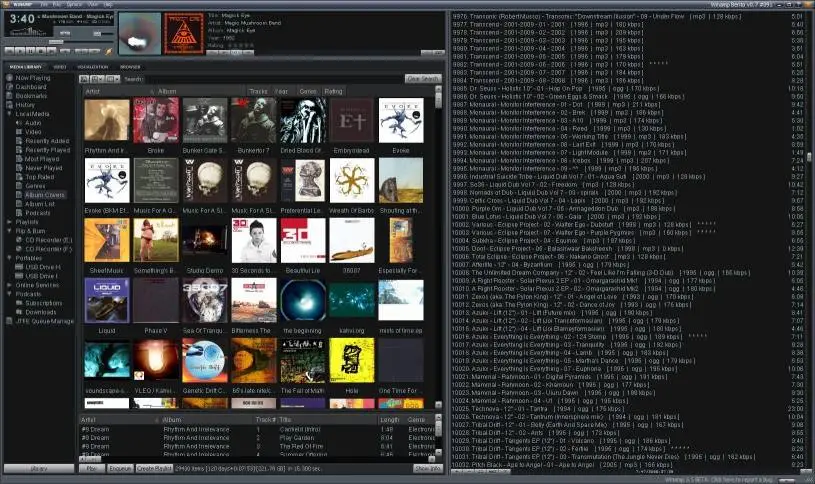
Task: Click the Show Info button
Action: coord(428,468)
